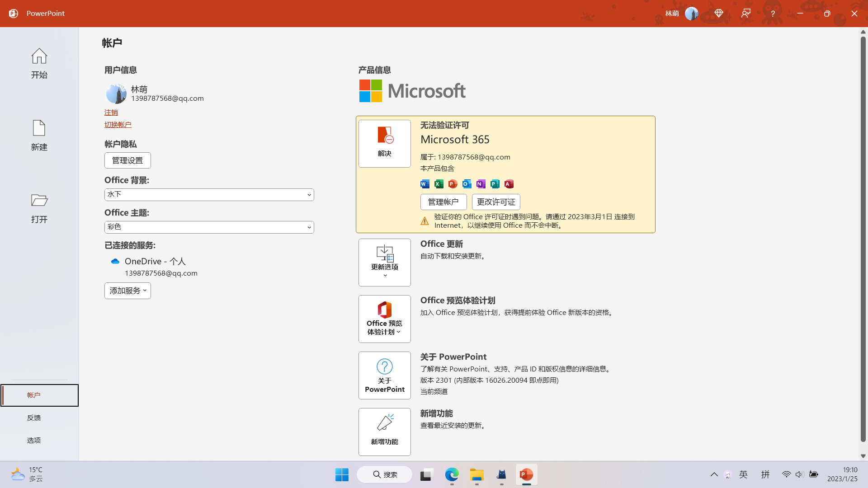Open File Explorer from the taskbar
The height and width of the screenshot is (488, 868).
476,474
